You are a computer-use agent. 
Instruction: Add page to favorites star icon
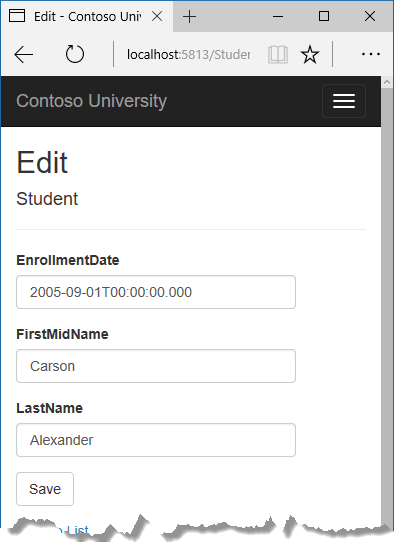point(310,54)
